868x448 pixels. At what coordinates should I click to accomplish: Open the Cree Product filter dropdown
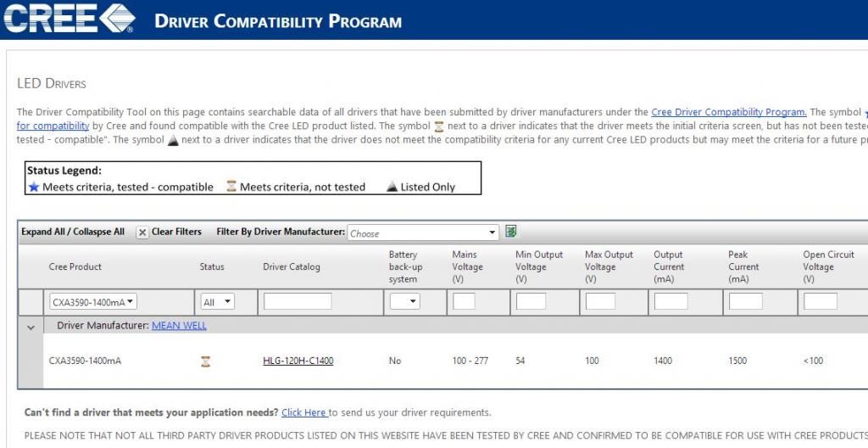click(93, 302)
